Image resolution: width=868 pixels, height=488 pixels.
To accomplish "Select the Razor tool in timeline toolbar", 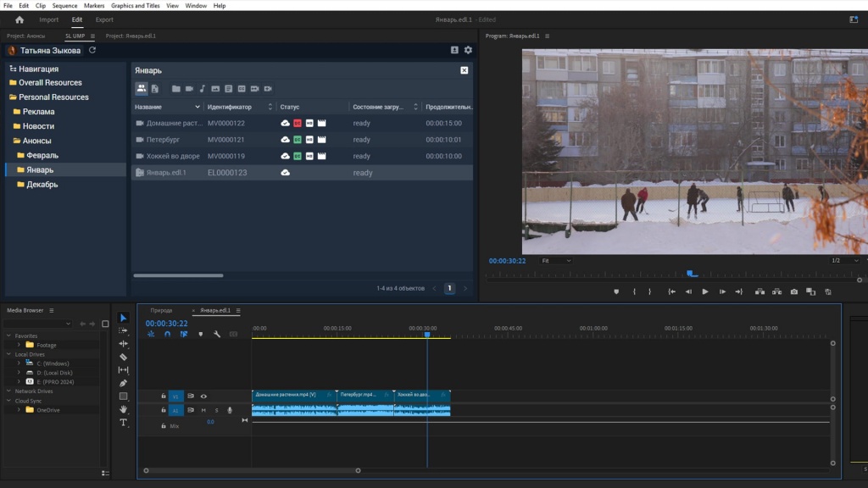I will (x=123, y=357).
